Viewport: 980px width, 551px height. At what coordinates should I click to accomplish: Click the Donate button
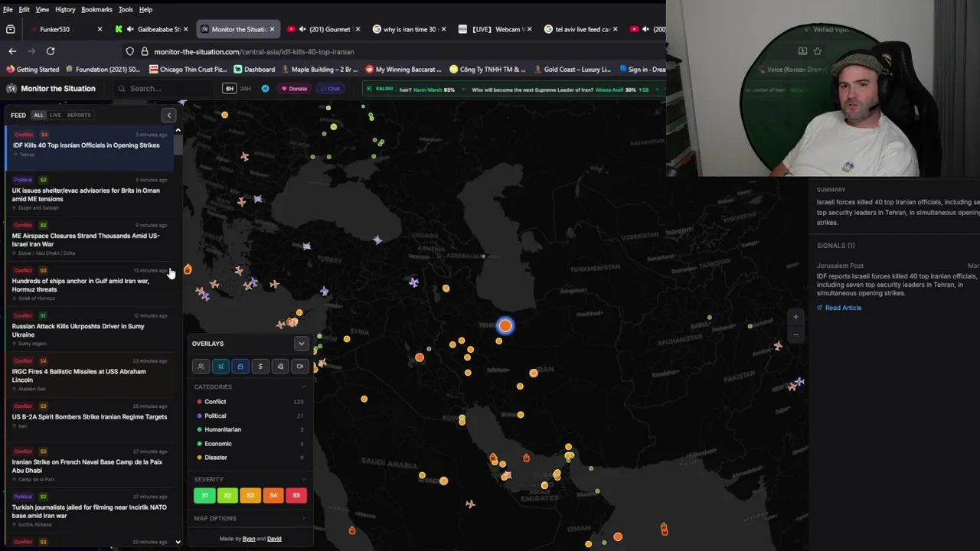pos(294,89)
